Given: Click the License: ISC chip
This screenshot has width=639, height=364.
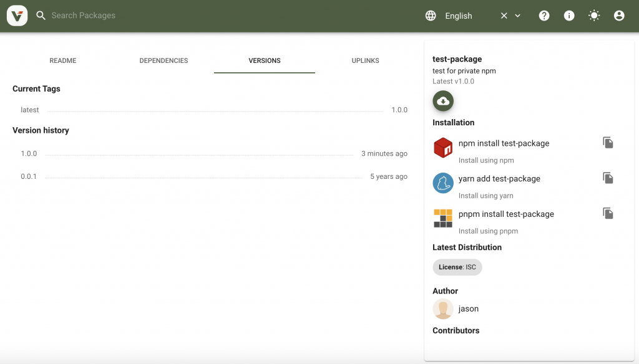Looking at the screenshot, I should coord(457,267).
